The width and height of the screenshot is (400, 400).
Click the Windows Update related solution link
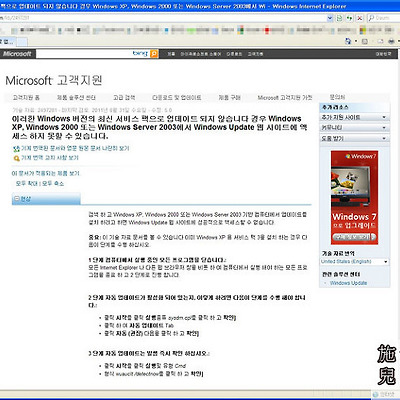tap(348, 283)
